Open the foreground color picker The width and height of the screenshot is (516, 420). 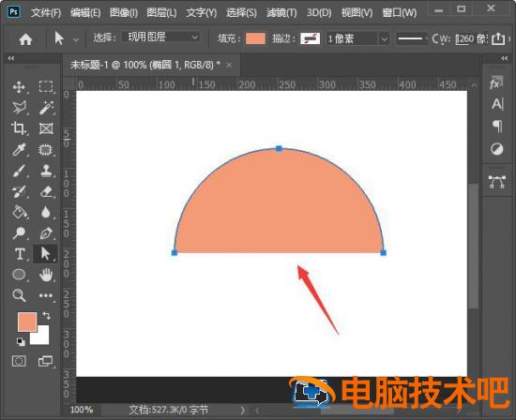coord(27,322)
